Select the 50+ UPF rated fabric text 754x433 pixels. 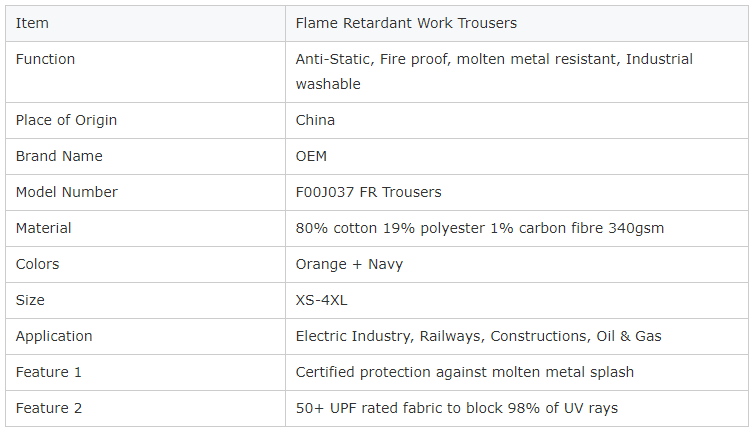(x=456, y=408)
